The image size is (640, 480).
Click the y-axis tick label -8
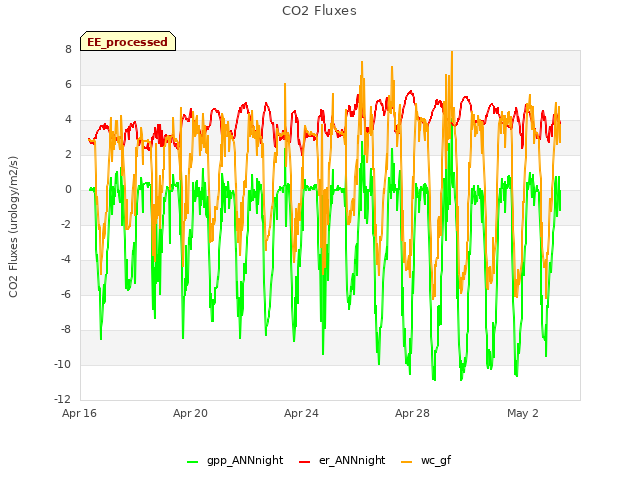pos(66,329)
